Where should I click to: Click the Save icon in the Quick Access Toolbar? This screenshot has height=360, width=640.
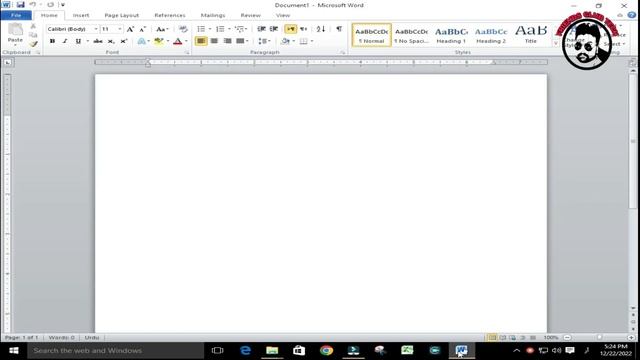click(20, 5)
